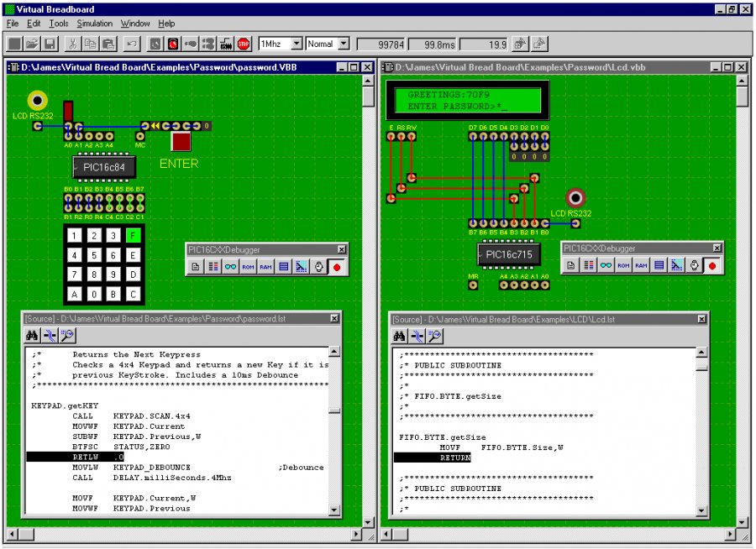756x549 pixels.
Task: Click the Copy toolbar icon
Action: [x=90, y=44]
